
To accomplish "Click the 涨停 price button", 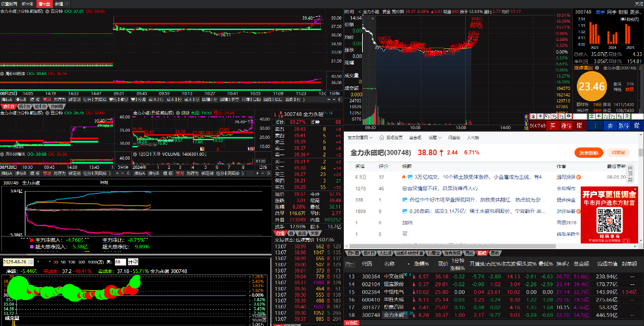I will click(566, 126).
